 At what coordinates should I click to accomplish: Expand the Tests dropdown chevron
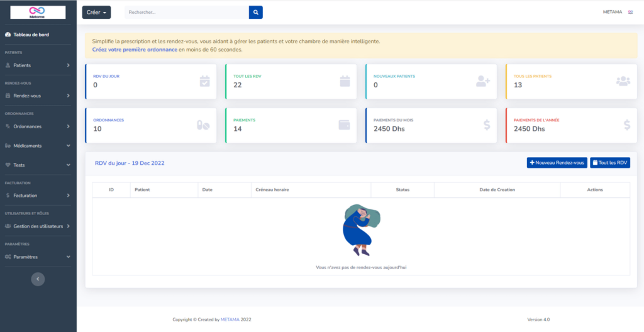[x=68, y=165]
